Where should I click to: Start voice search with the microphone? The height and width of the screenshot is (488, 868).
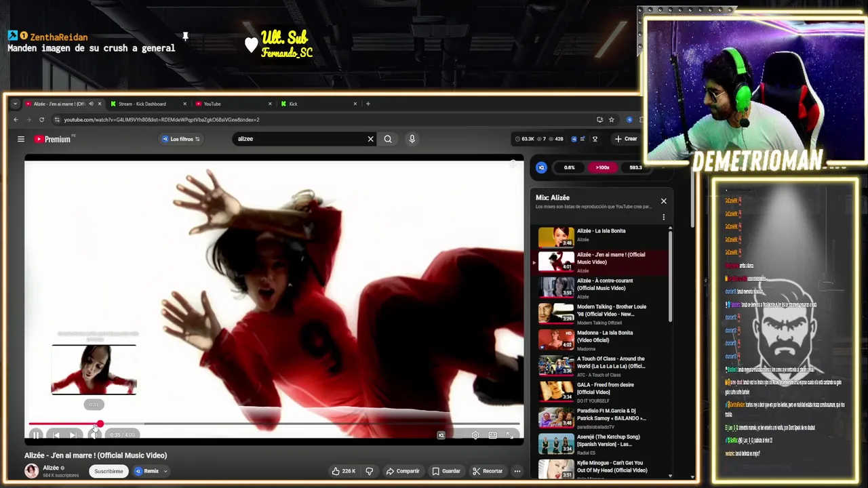[412, 139]
